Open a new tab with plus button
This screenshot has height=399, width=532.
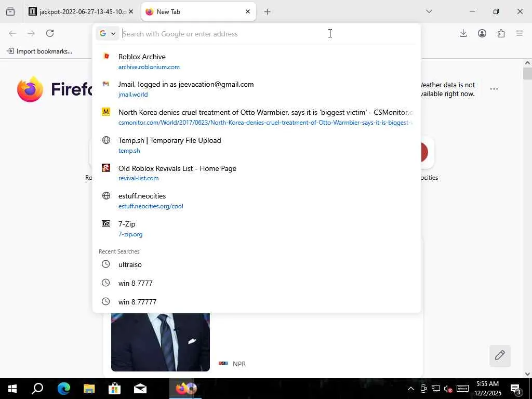(x=268, y=12)
